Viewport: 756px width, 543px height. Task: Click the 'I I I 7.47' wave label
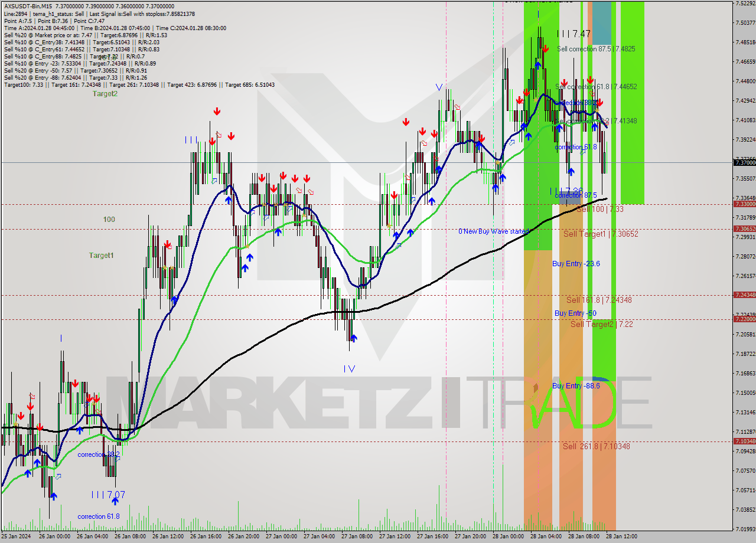pyautogui.click(x=573, y=34)
